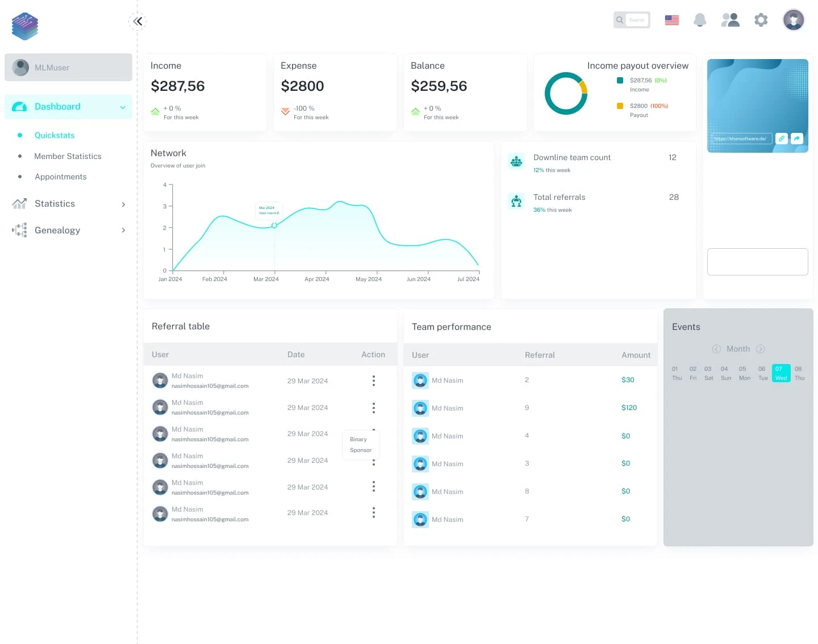Click the user profile avatar in header

coord(794,20)
